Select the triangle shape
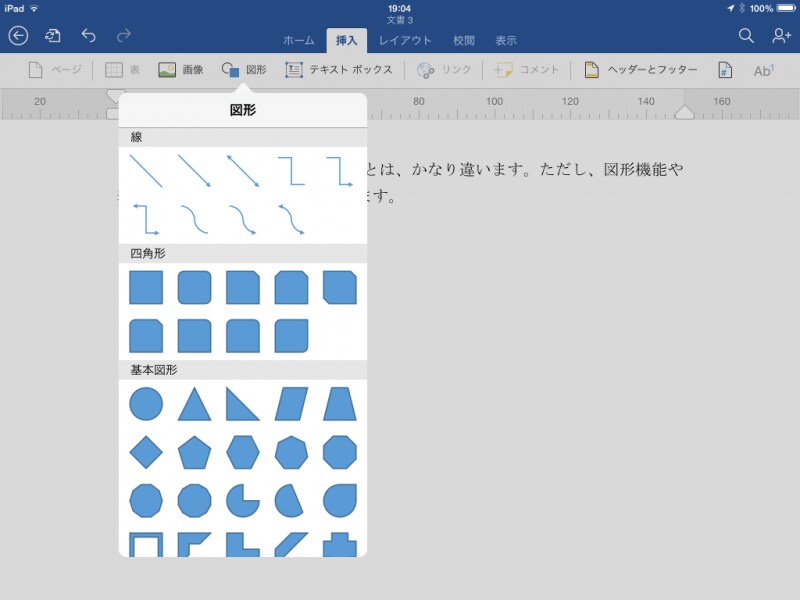Screen dimensions: 800x600 click(193, 402)
